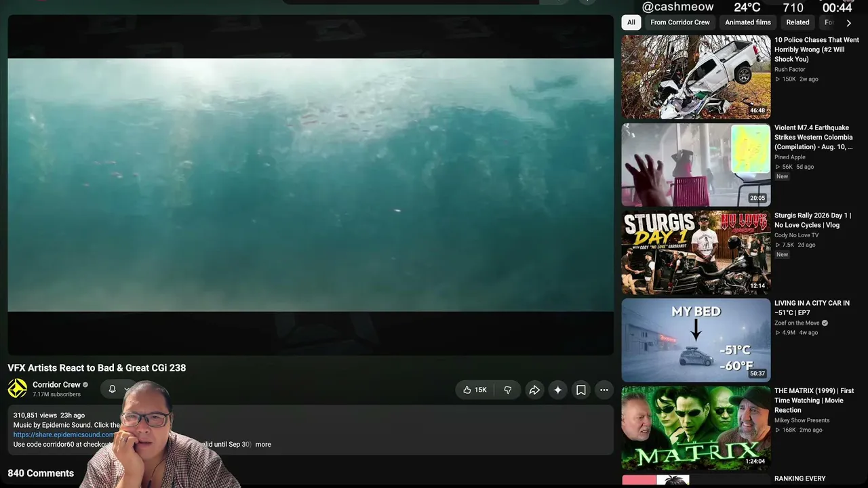Image resolution: width=868 pixels, height=488 pixels.
Task: Click the "Music by Epidemic Sound" description line
Action: pyautogui.click(x=66, y=425)
